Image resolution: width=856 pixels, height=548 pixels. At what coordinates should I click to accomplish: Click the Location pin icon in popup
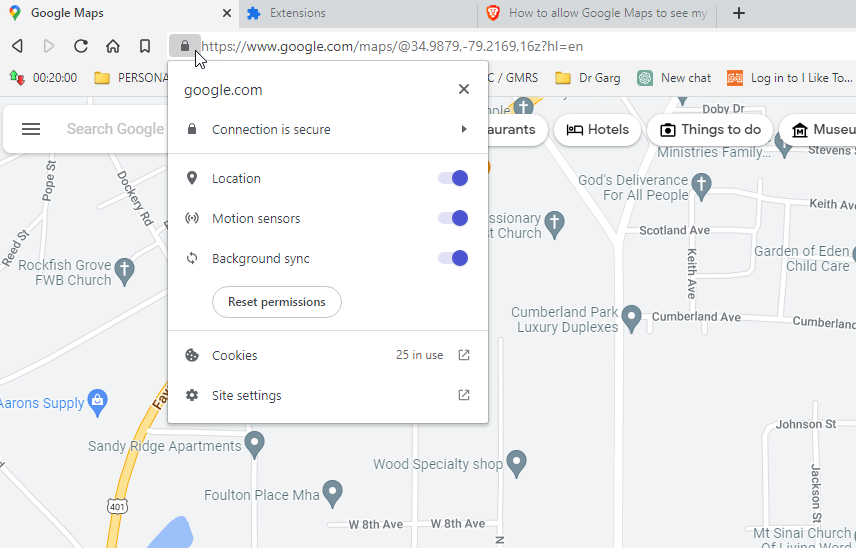click(192, 178)
